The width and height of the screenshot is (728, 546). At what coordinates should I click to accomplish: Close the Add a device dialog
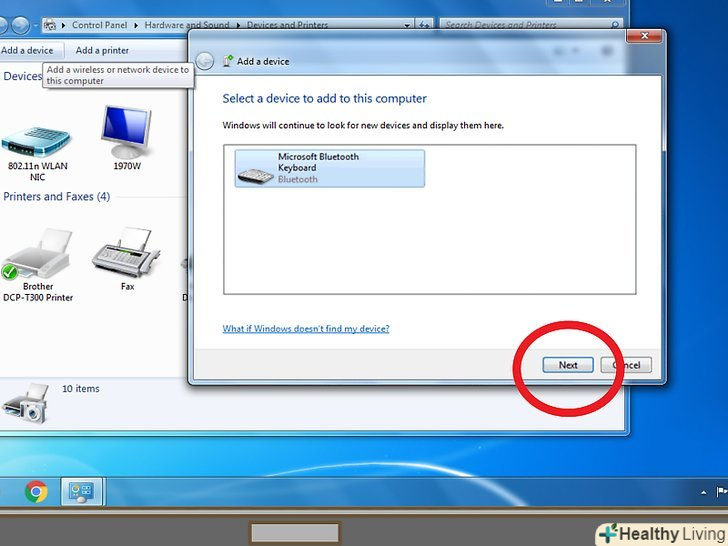pyautogui.click(x=644, y=36)
